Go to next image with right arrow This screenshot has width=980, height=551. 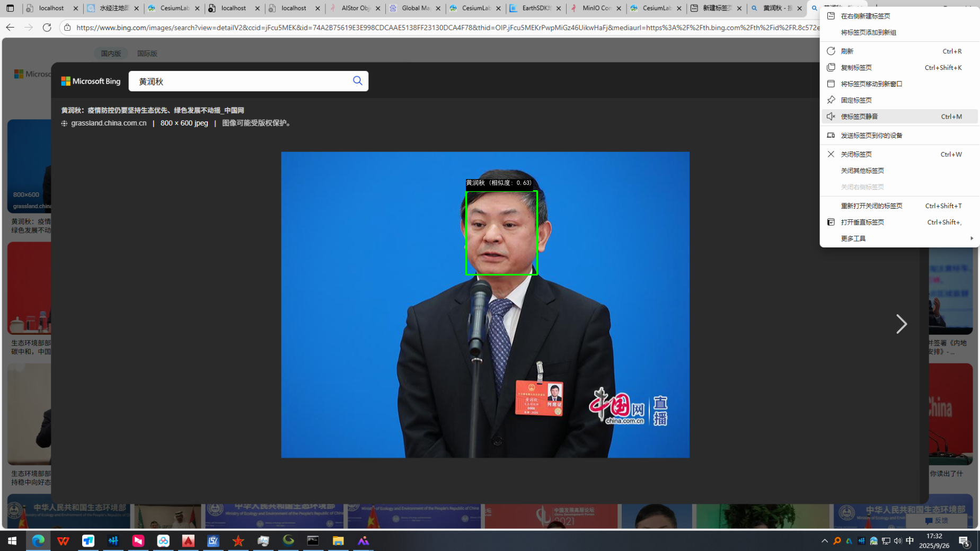[x=901, y=324]
